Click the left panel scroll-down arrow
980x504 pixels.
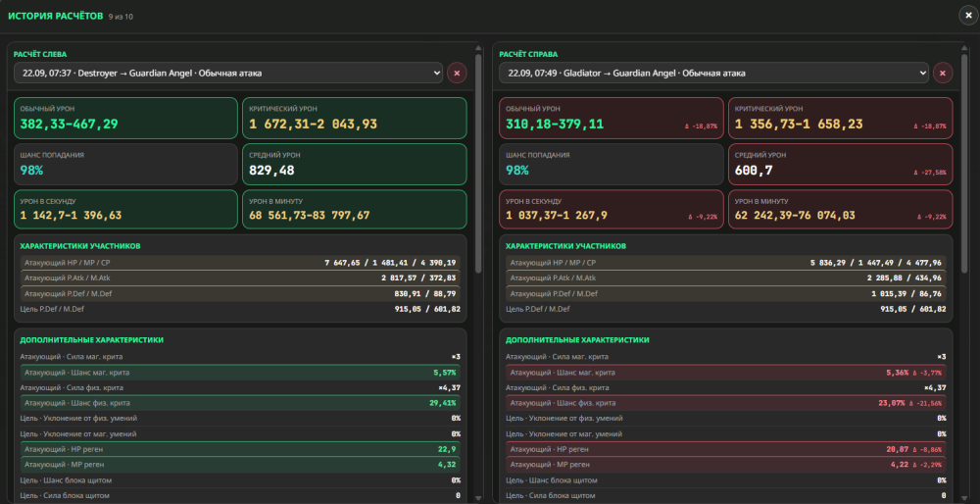478,498
